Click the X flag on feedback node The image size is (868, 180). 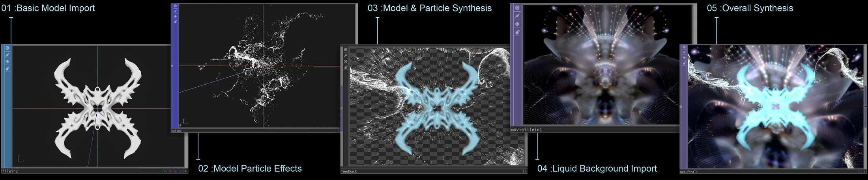click(346, 61)
